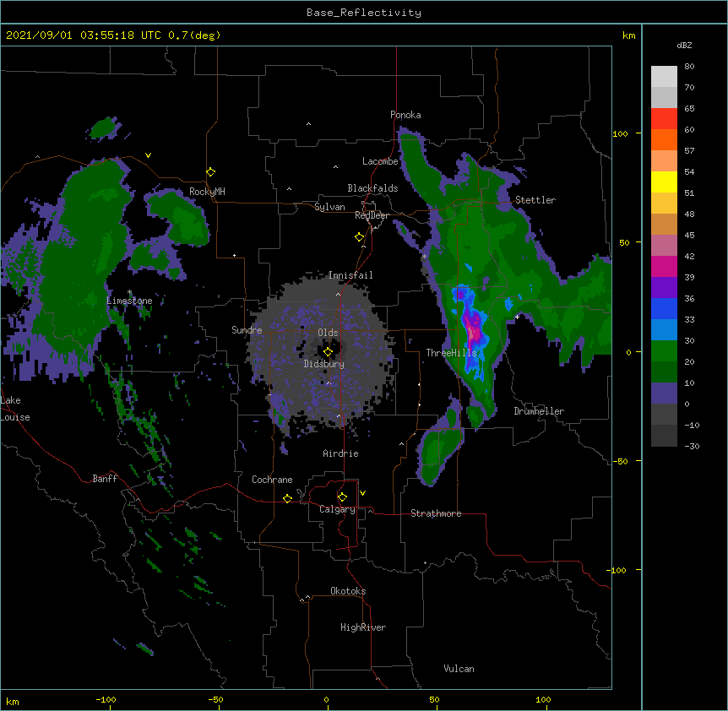Click the white plus marker east of the ThreeHills storm
This screenshot has height=711, width=728.
pos(517,317)
